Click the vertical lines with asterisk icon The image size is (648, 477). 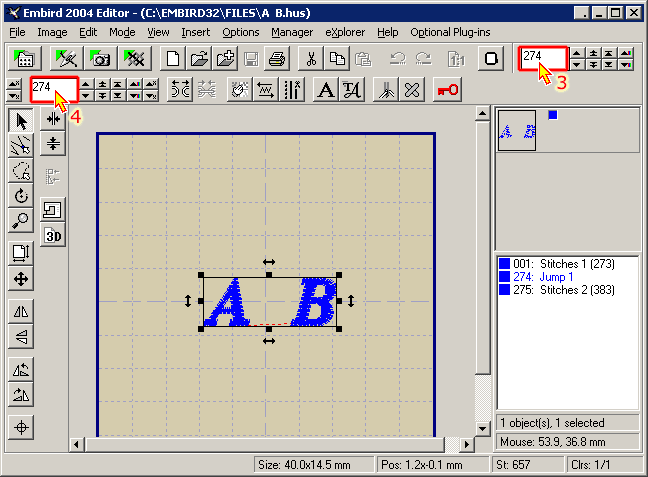(292, 89)
